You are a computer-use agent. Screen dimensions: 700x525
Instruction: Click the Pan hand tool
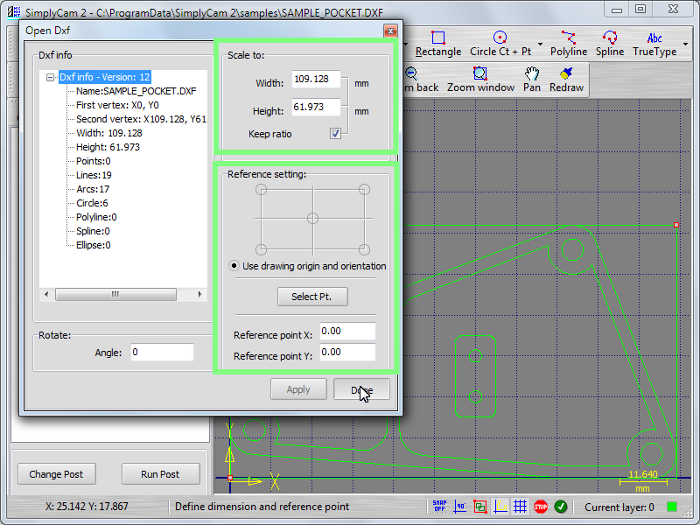pos(532,80)
